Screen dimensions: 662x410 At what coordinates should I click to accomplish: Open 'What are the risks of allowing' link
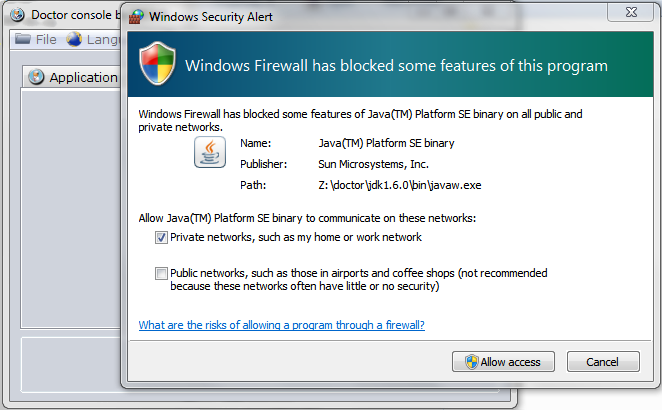pos(282,325)
